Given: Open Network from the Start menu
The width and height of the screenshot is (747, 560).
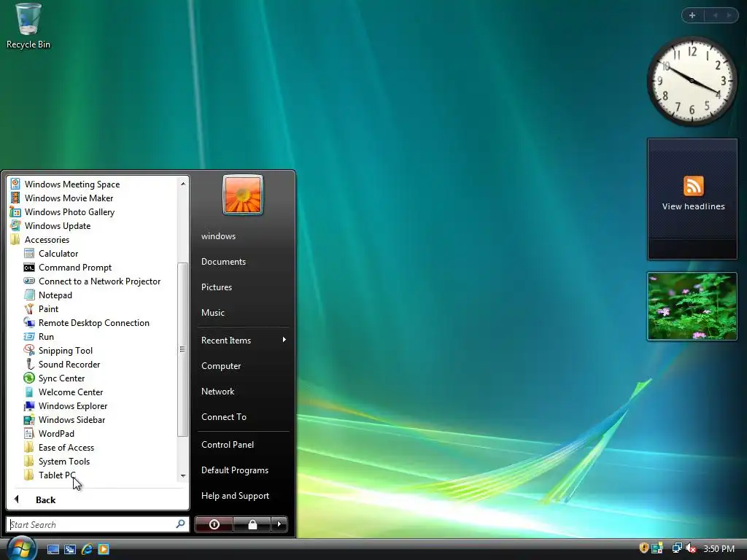Looking at the screenshot, I should pyautogui.click(x=217, y=392).
